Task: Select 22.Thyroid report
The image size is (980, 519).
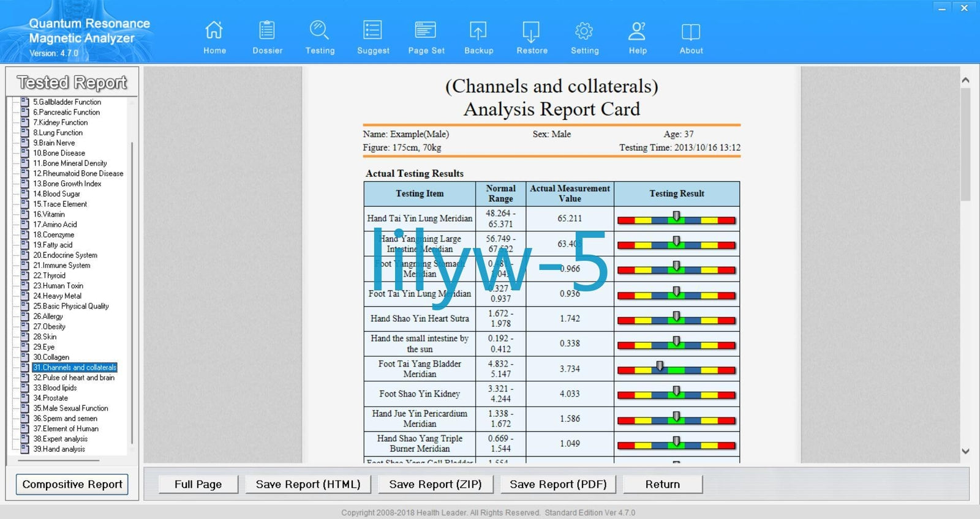Action: [49, 275]
